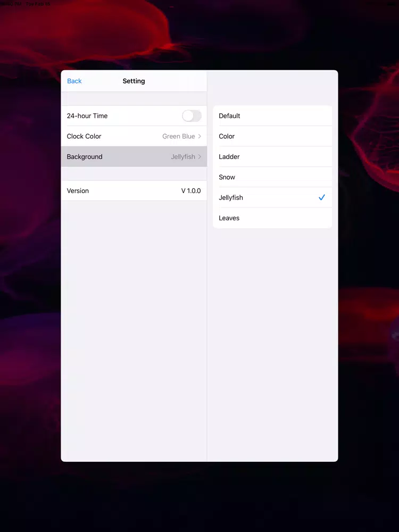Choose the Color background option
Screen dimensions: 399x532
(272, 136)
